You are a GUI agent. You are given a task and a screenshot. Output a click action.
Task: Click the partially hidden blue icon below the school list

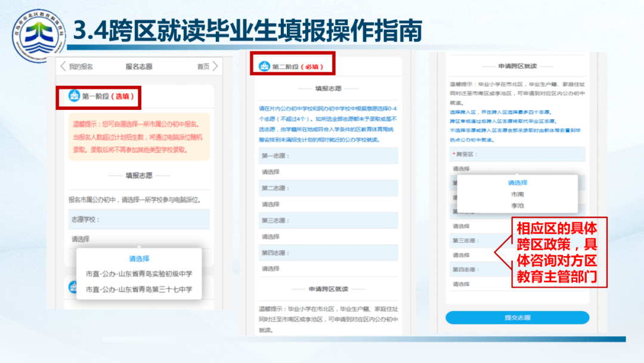pos(74,288)
